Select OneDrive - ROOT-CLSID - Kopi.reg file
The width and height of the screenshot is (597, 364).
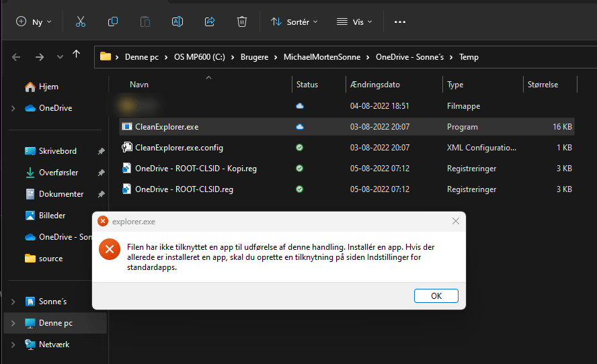click(x=346, y=169)
